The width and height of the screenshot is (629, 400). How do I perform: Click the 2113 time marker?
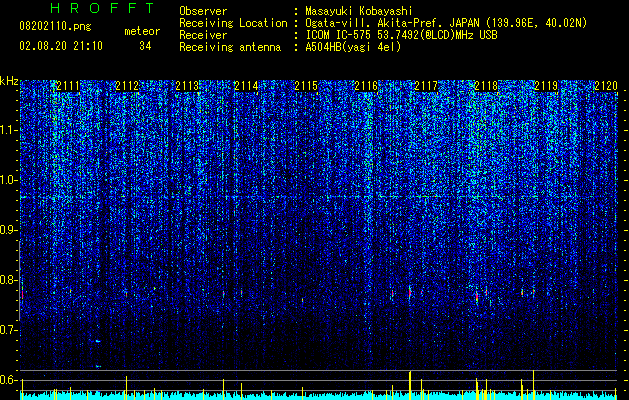coord(187,86)
